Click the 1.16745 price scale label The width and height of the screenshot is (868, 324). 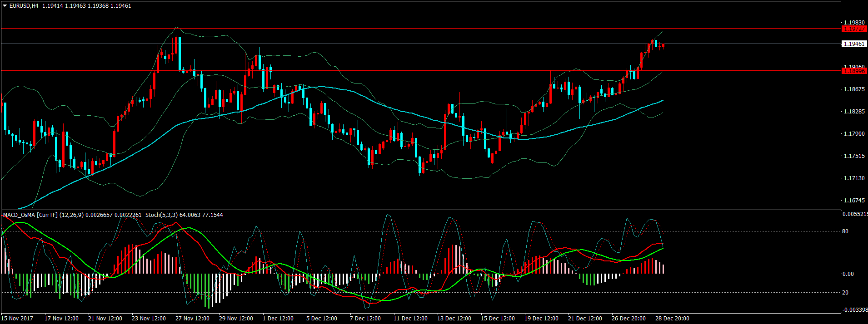(x=854, y=201)
